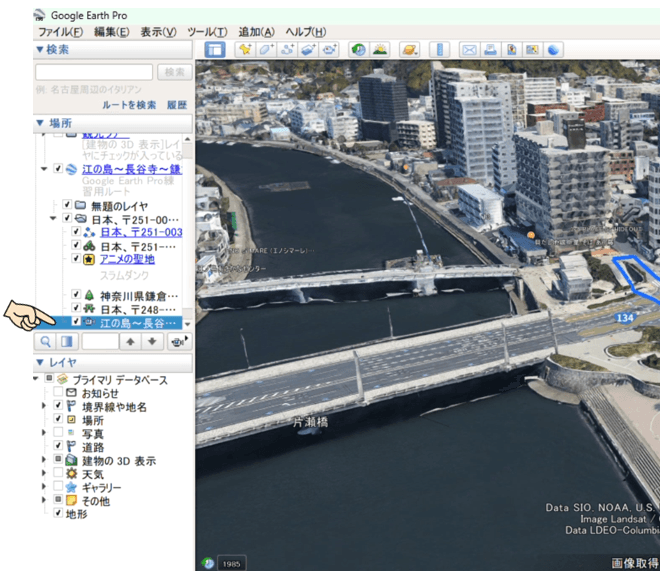Screen dimensions: 660x573
Task: Click the email icon in toolbar
Action: [469, 49]
